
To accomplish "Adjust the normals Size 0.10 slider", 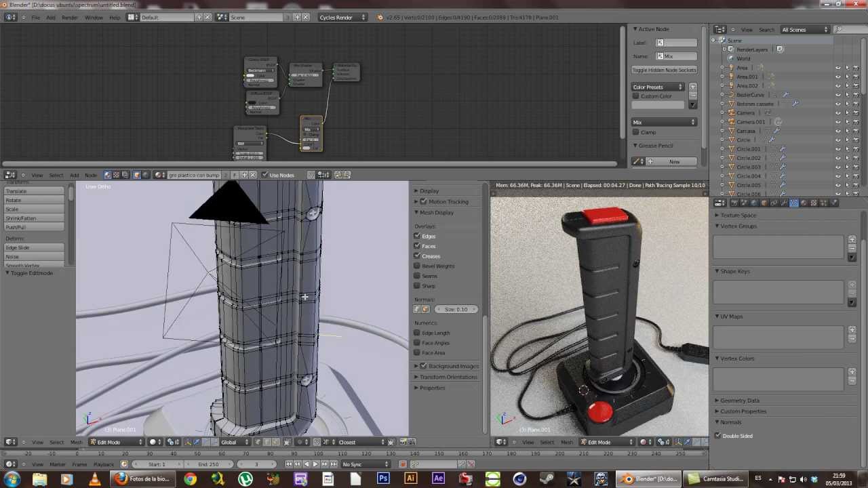I will pyautogui.click(x=456, y=309).
